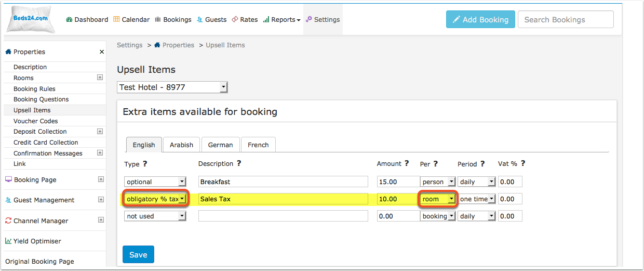Open Original Booking Page in the sidebar
The width and height of the screenshot is (644, 271).
(x=39, y=262)
